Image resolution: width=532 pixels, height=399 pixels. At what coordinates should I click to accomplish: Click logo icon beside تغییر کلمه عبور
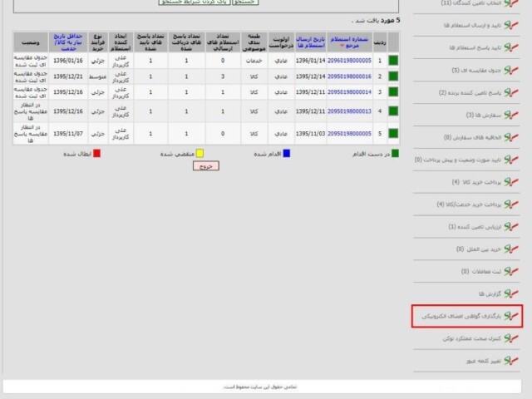(513, 362)
